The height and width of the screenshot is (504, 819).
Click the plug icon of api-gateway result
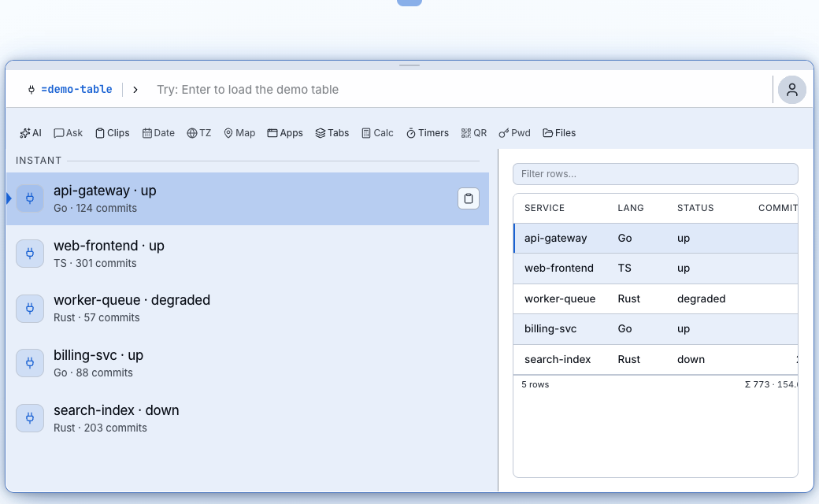coord(30,198)
